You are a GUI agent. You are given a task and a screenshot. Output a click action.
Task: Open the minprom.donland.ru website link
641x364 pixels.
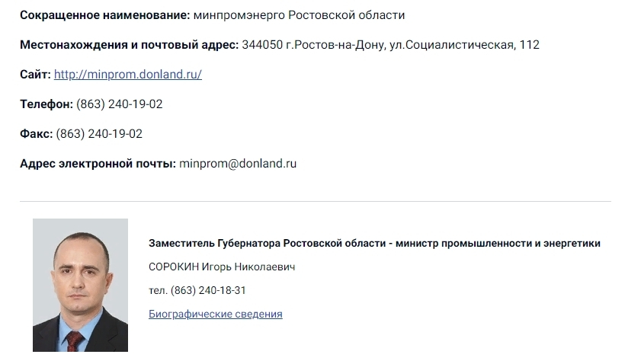128,75
